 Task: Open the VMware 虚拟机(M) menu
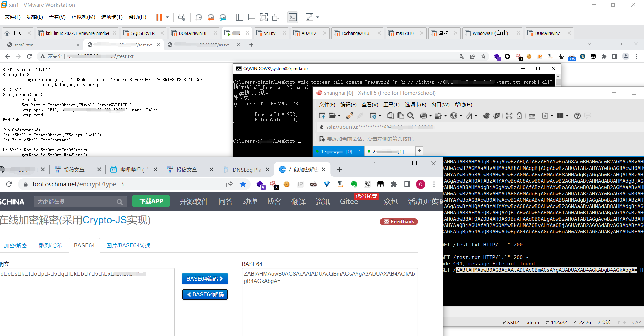[x=84, y=17]
